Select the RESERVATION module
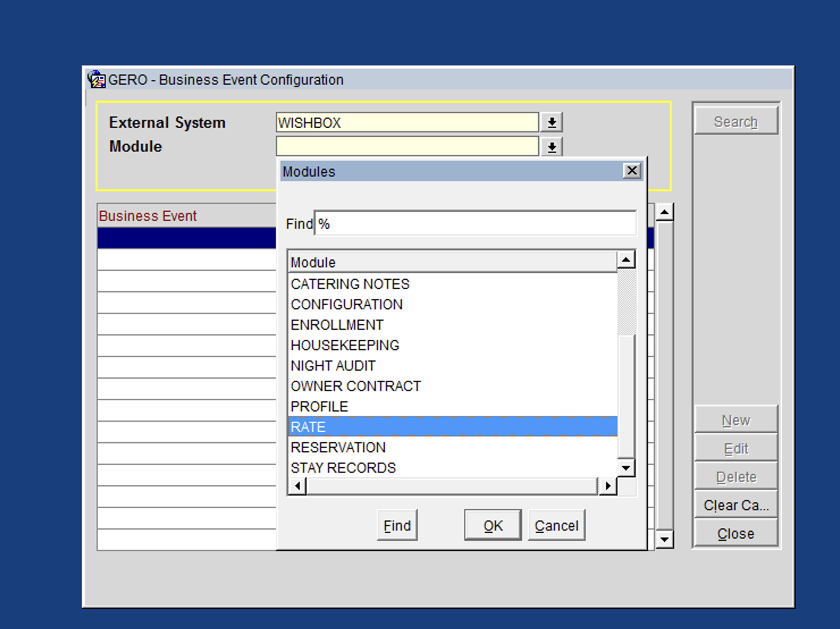 (x=338, y=447)
